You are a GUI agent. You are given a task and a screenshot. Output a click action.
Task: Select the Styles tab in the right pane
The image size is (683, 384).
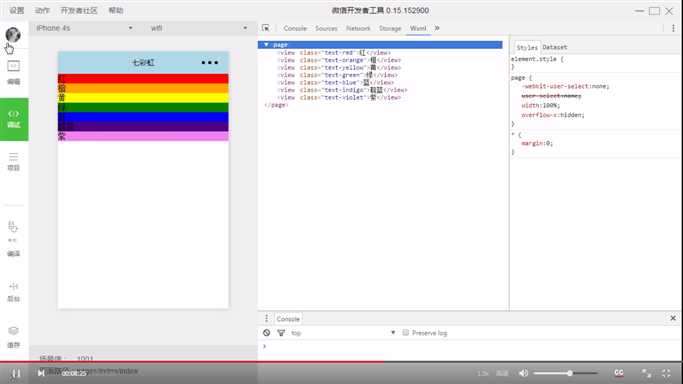click(527, 47)
